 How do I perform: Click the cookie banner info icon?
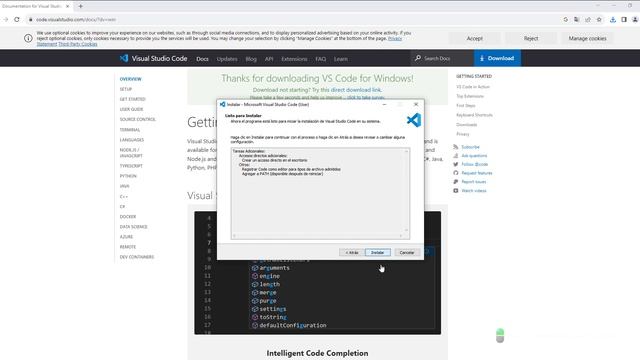click(28, 38)
